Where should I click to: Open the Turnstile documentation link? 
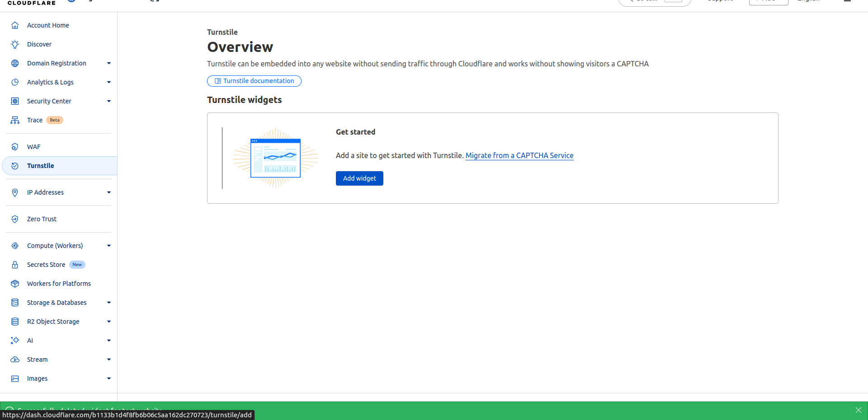click(x=254, y=81)
